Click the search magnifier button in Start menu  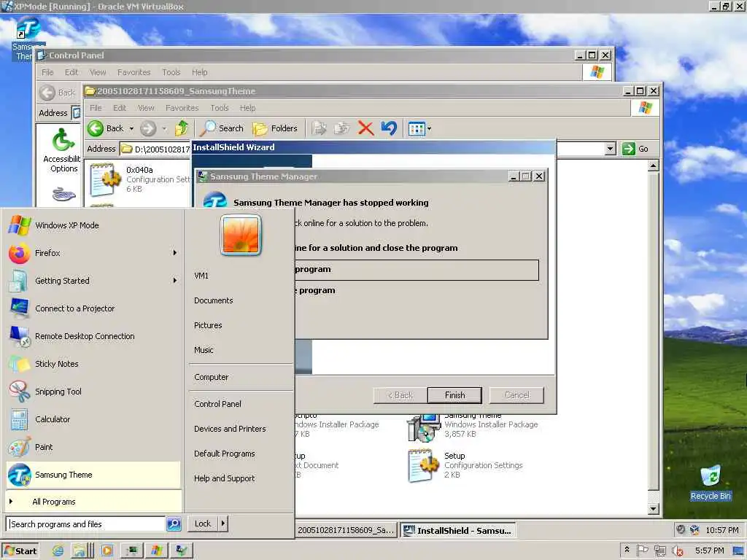click(174, 524)
